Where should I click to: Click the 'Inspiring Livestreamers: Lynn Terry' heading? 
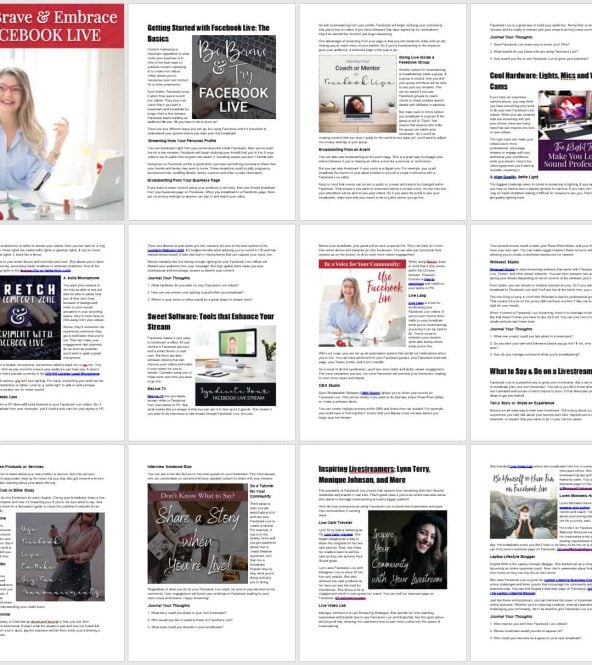pos(374,474)
